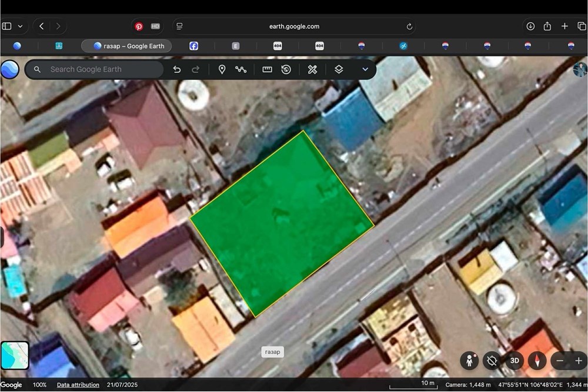Switch to the tab with the E icon
Image resolution: width=588 pixels, height=392 pixels.
coord(236,46)
